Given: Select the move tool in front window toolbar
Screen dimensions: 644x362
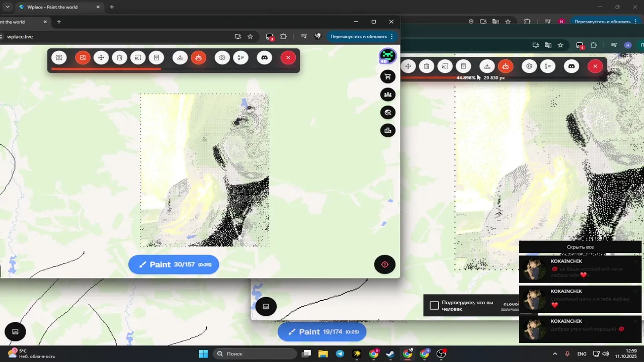Looking at the screenshot, I should click(x=101, y=58).
